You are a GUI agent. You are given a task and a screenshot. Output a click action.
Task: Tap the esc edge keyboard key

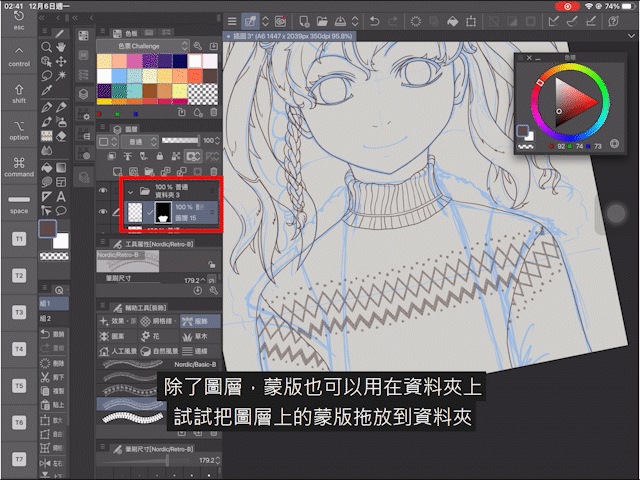(19, 20)
